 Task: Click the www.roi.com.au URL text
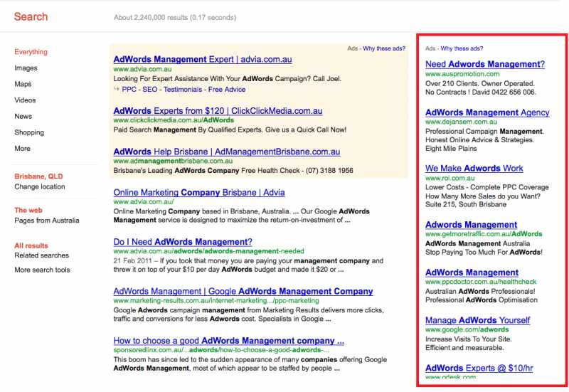[x=450, y=178]
